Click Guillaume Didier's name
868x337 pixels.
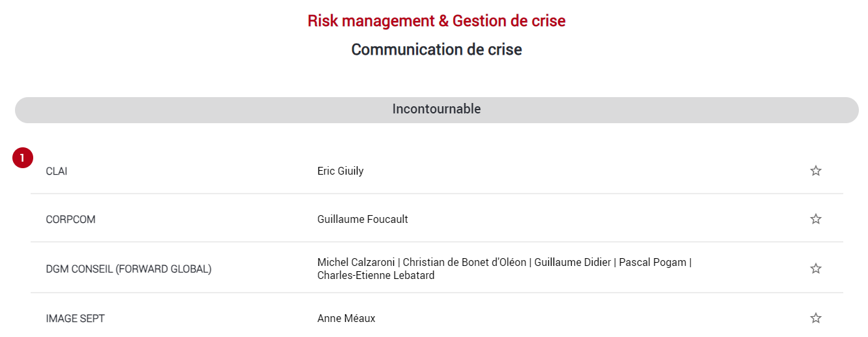[x=573, y=262]
